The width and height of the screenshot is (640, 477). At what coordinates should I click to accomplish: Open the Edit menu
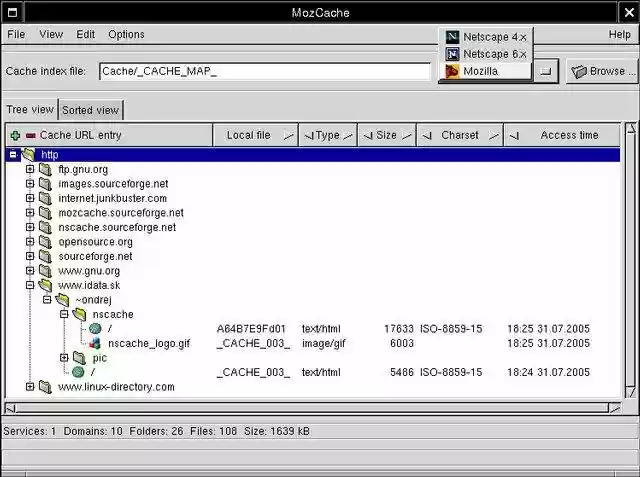tap(85, 35)
